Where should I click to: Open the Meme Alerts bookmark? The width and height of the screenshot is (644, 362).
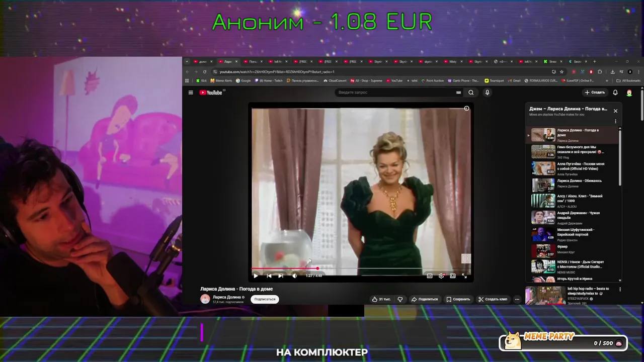click(x=221, y=80)
